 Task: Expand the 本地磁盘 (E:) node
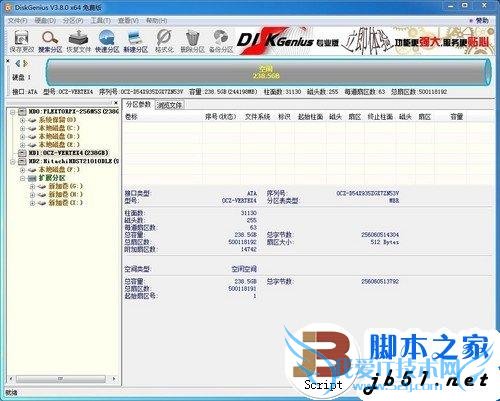point(22,145)
